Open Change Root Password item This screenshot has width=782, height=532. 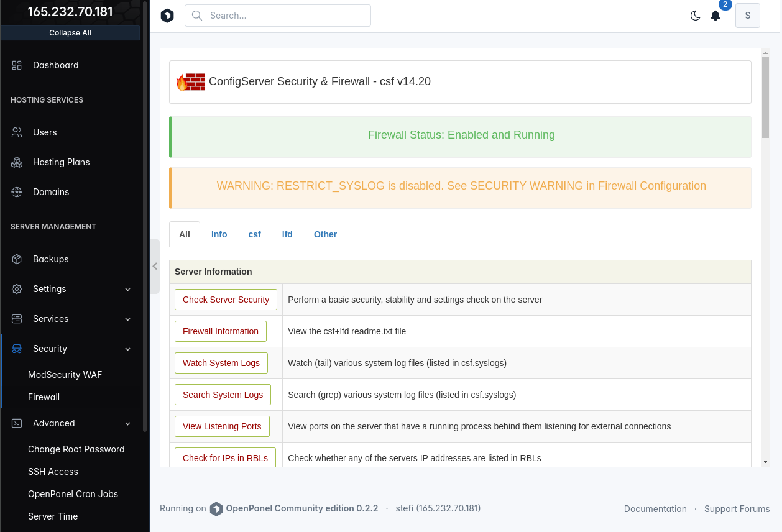[x=76, y=449]
